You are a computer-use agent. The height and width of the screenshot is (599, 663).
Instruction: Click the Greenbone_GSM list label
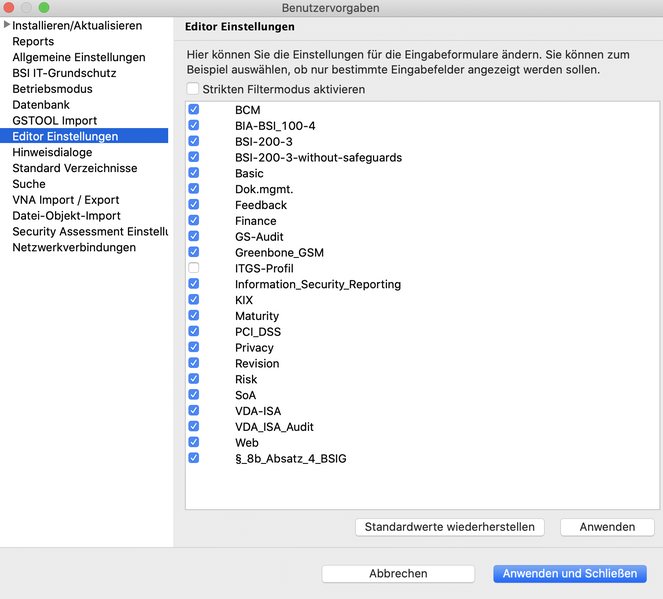279,252
